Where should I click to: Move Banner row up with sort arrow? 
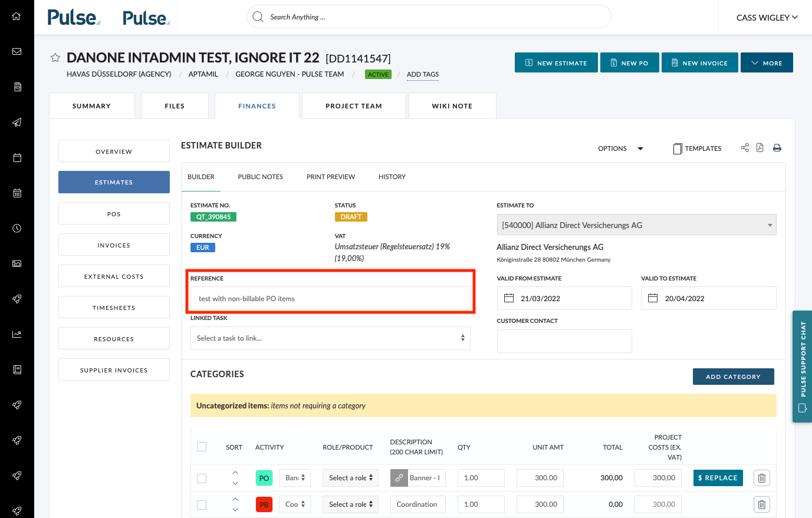[235, 473]
